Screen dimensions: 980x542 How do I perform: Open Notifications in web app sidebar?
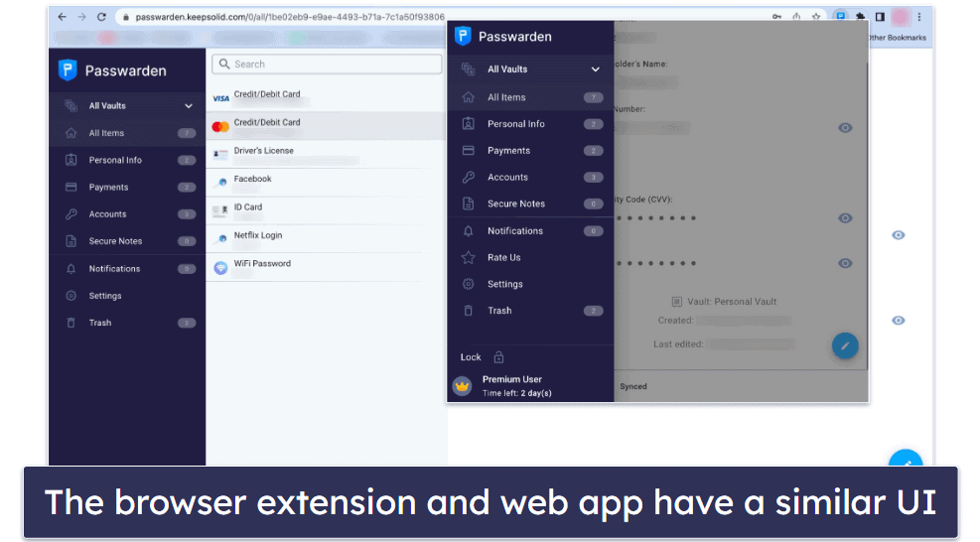127,269
